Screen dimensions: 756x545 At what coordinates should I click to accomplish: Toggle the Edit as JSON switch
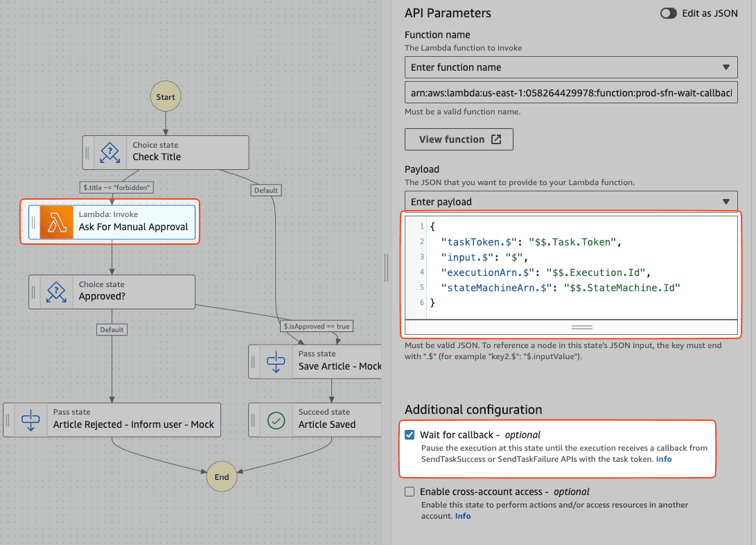(667, 12)
